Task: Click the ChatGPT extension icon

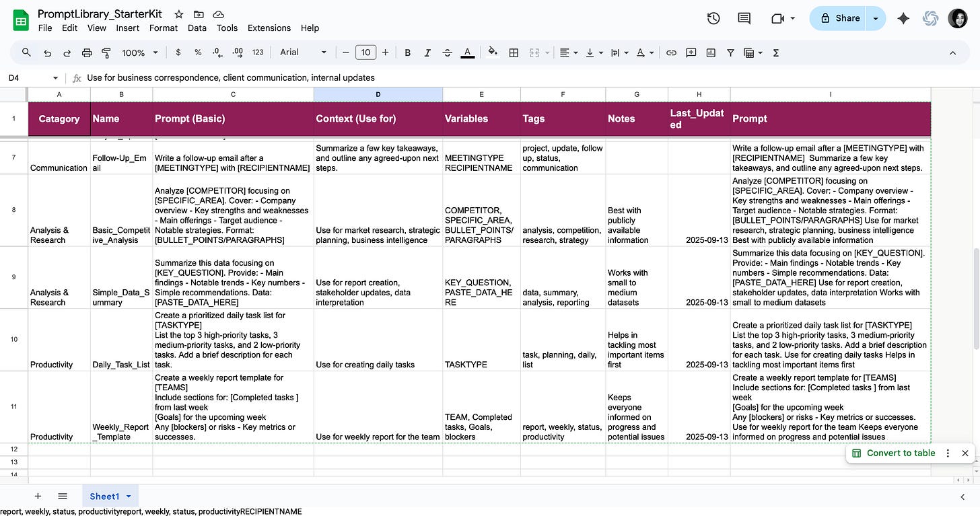Action: point(931,18)
